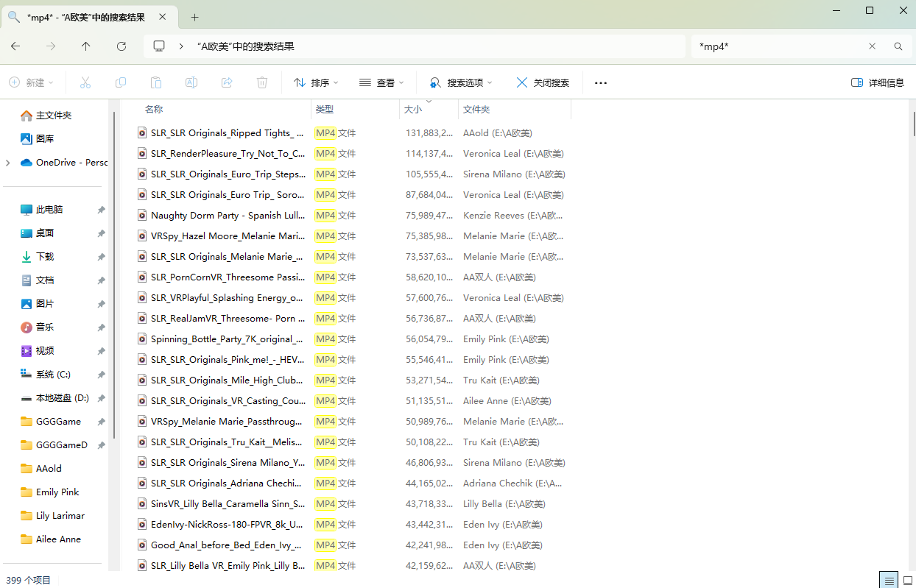Open 本地磁盘 (D:) drive in sidebar
Image resolution: width=916 pixels, height=588 pixels.
coord(63,398)
